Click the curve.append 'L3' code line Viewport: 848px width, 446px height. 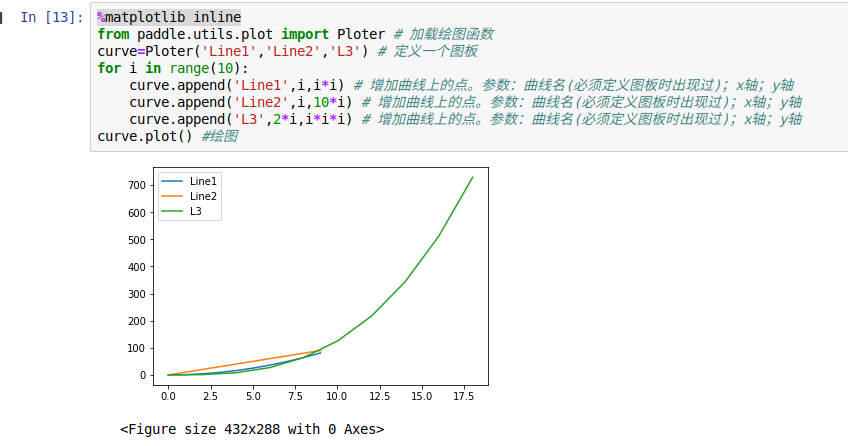coord(466,119)
